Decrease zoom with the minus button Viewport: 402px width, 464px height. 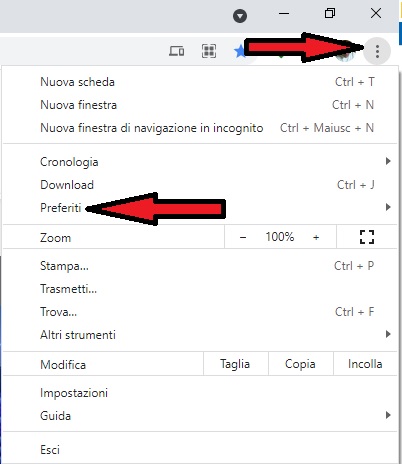[x=243, y=237]
